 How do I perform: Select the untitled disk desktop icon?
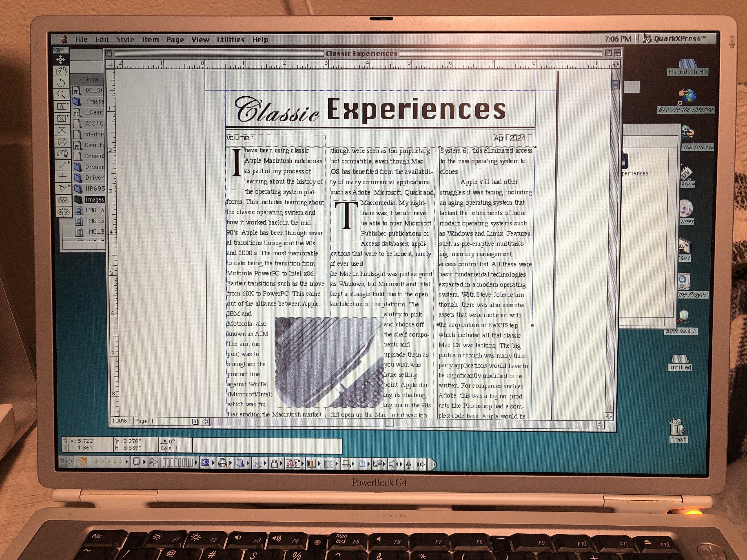pos(680,362)
